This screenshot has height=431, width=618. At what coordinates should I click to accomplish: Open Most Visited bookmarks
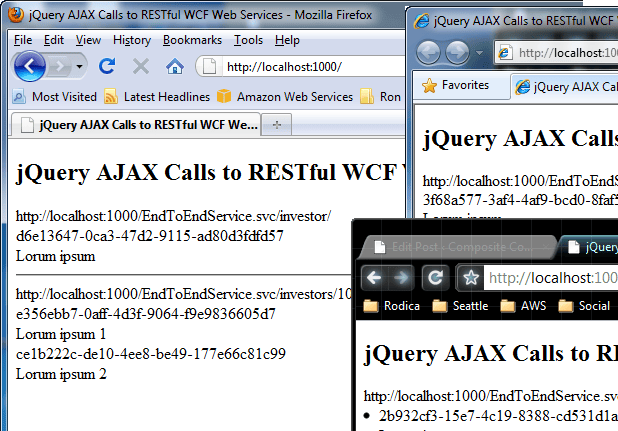[54, 97]
